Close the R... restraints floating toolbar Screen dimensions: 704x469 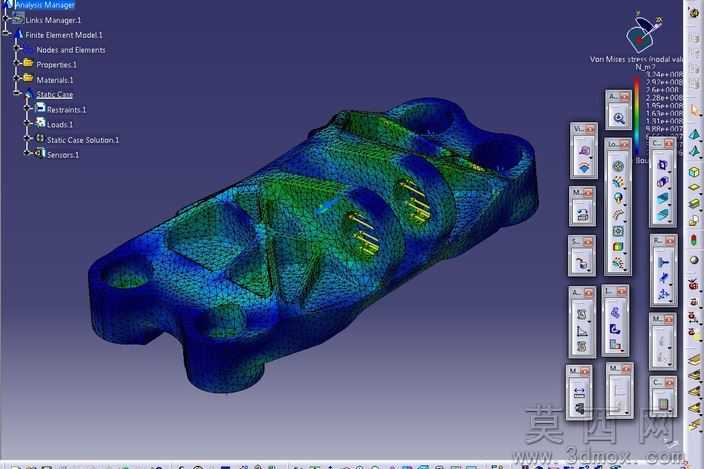coord(670,241)
